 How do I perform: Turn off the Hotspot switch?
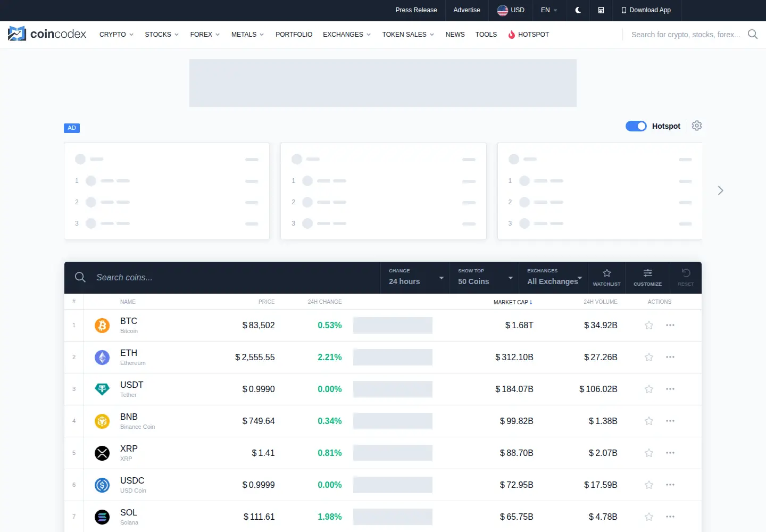[636, 126]
